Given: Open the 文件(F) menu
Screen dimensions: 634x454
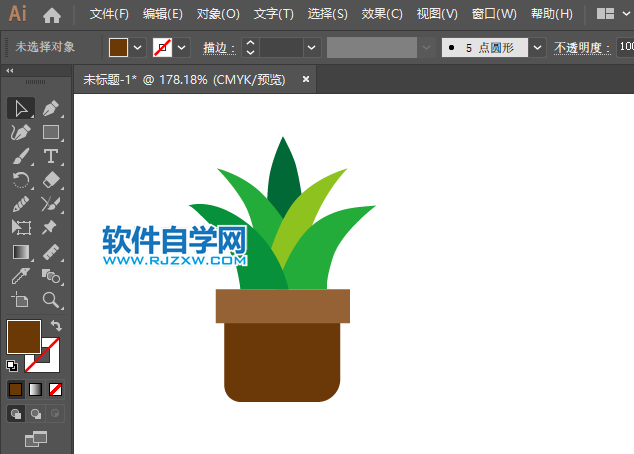Looking at the screenshot, I should [109, 14].
